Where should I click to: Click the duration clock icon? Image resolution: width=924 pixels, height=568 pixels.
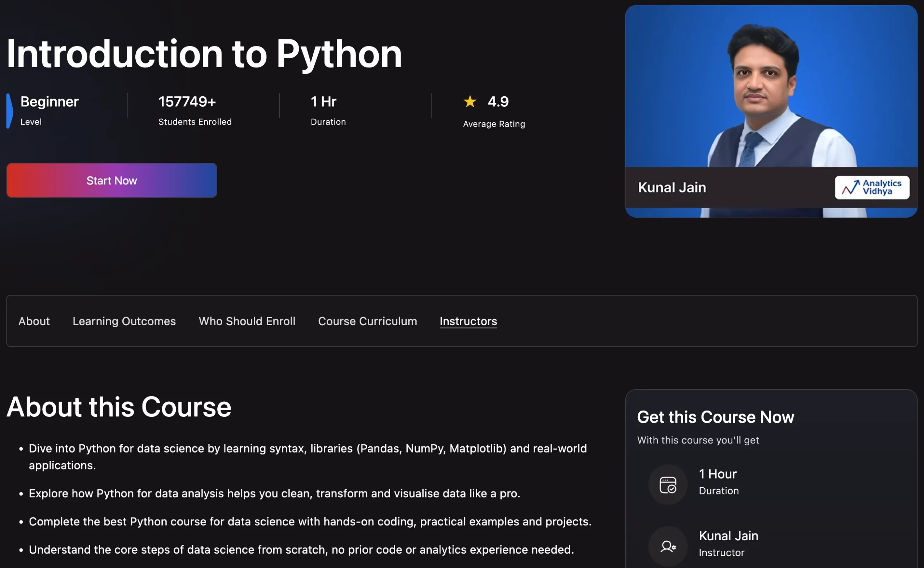tap(668, 484)
